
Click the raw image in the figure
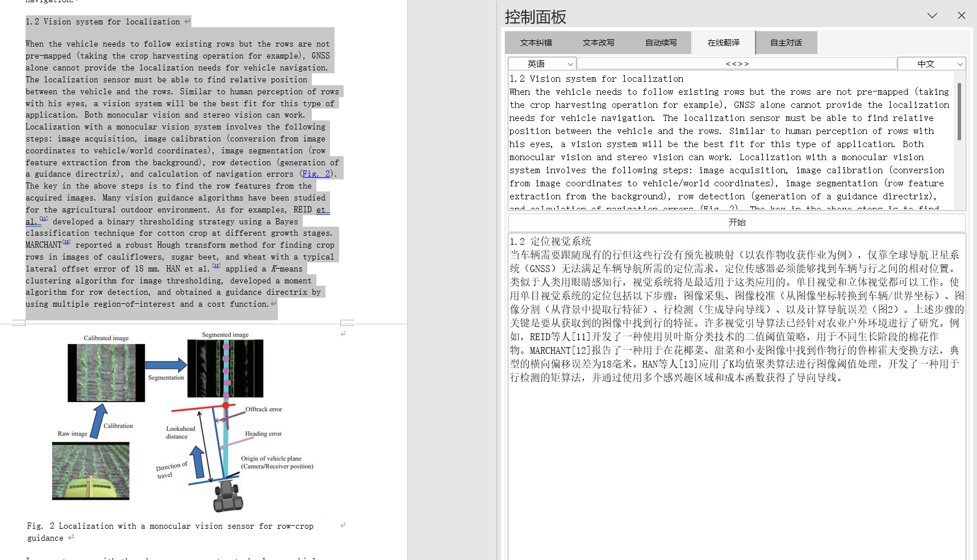point(91,471)
